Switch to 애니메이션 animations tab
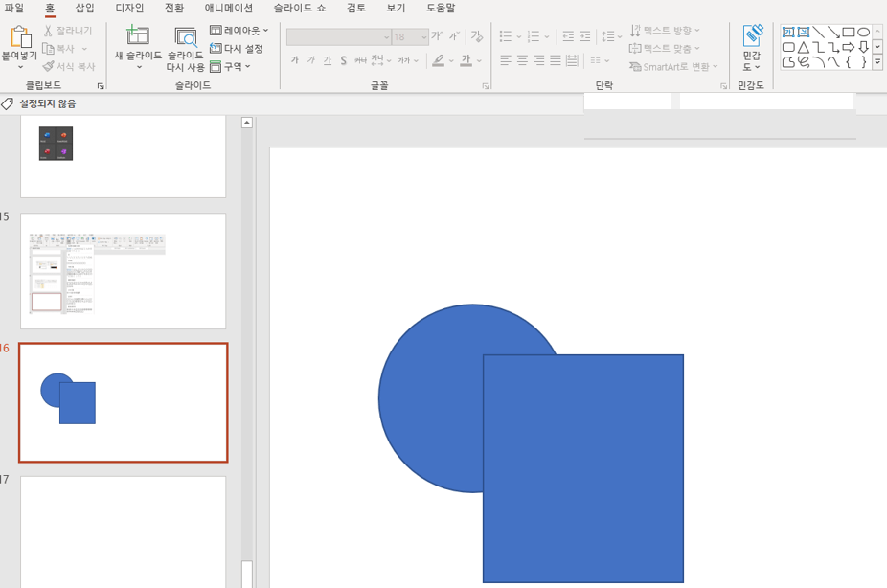 [229, 8]
